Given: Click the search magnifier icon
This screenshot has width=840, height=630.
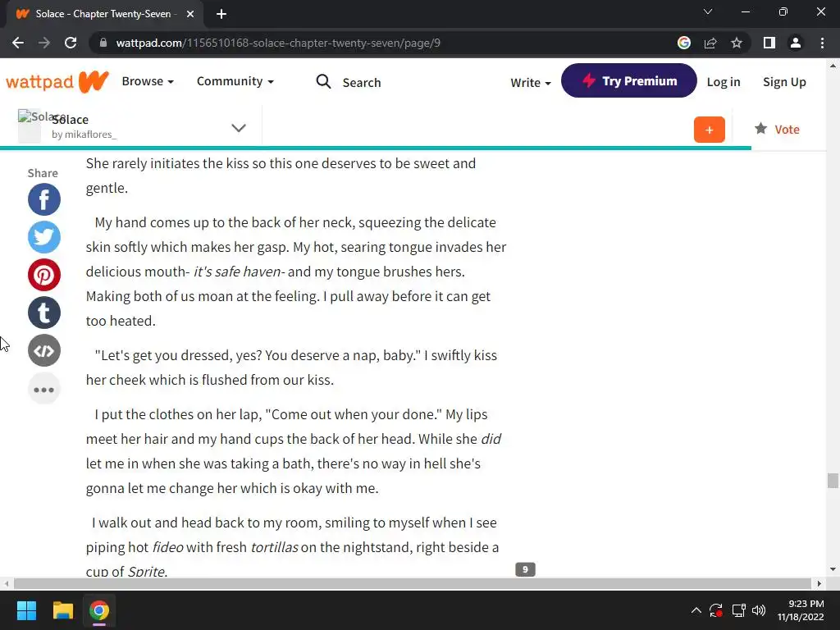Looking at the screenshot, I should (x=323, y=81).
